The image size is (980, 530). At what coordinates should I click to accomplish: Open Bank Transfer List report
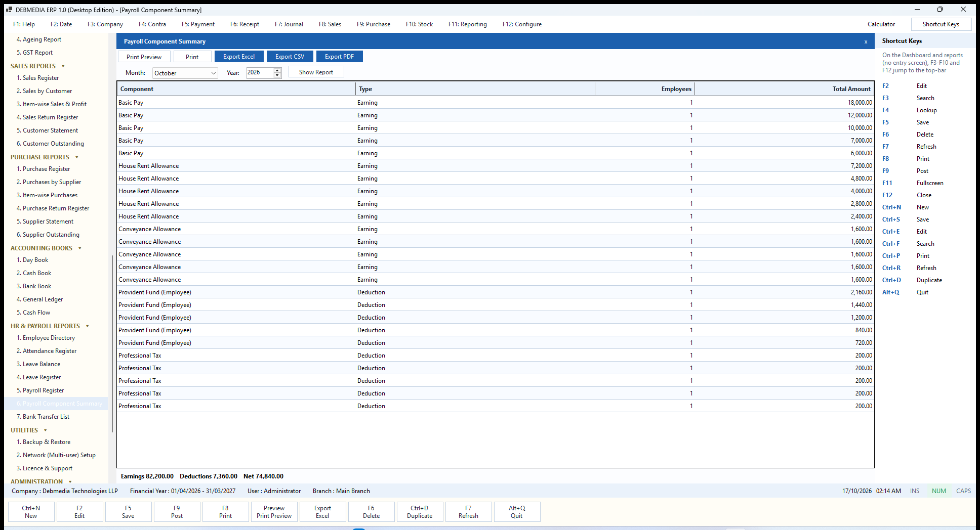coord(46,417)
